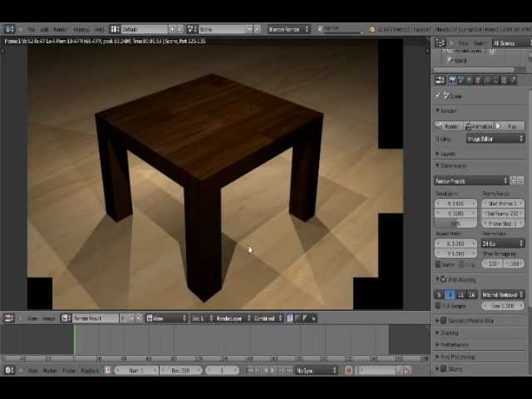Click the timeline current frame field
Viewport: 532px width, 399px height.
pyautogui.click(x=222, y=370)
